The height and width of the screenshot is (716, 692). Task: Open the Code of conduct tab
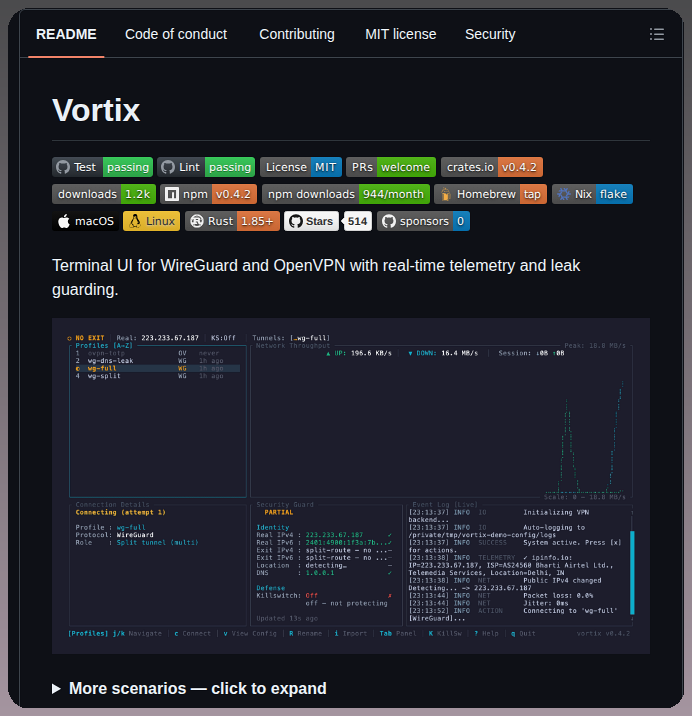[x=176, y=34]
